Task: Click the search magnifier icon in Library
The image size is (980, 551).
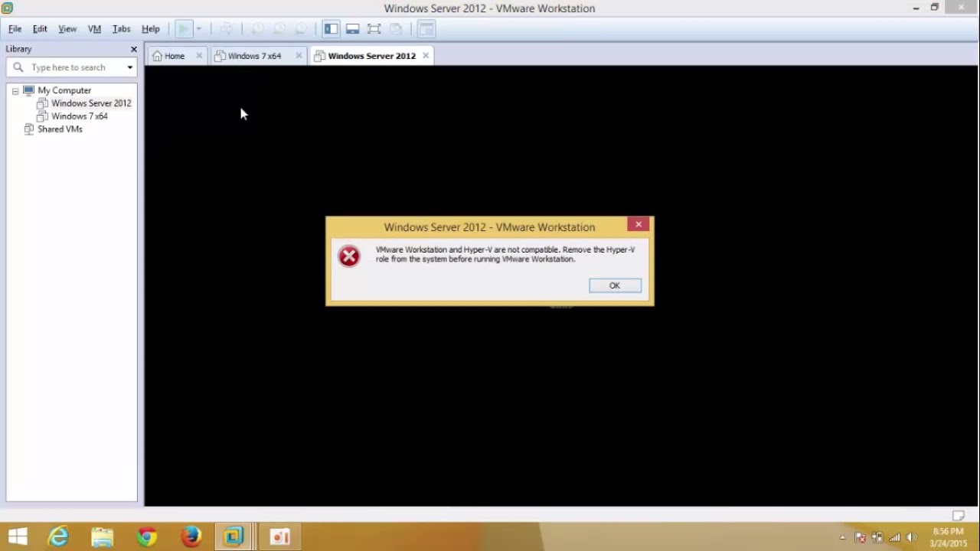Action: click(18, 67)
